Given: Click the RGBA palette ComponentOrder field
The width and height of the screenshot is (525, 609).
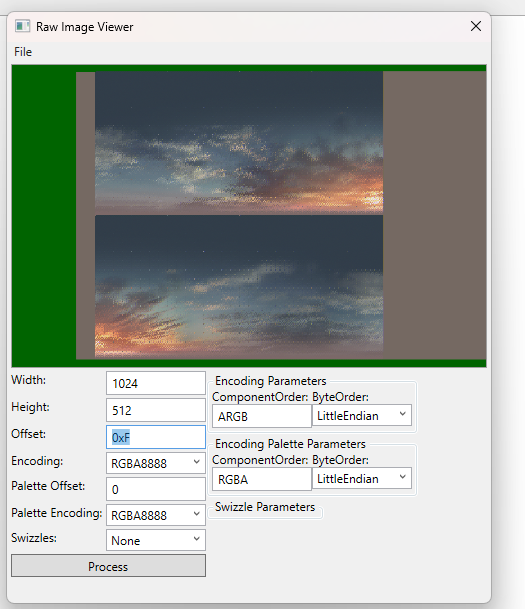Looking at the screenshot, I should [262, 479].
